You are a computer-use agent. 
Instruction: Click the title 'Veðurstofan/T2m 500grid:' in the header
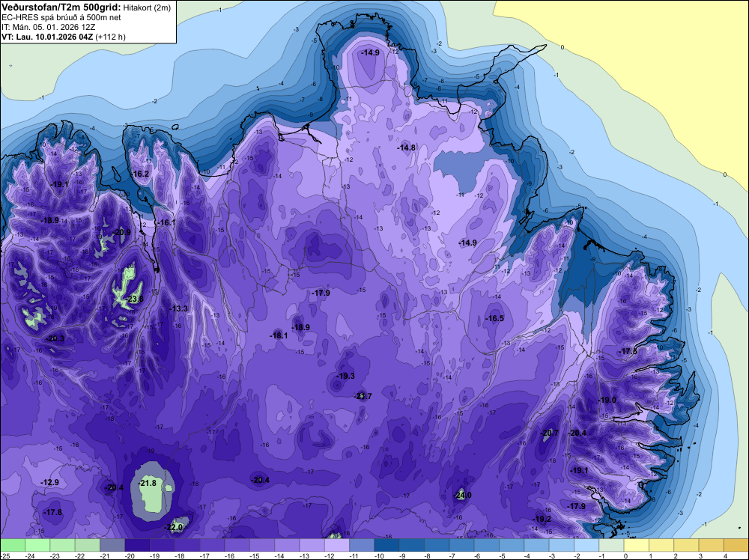point(61,7)
